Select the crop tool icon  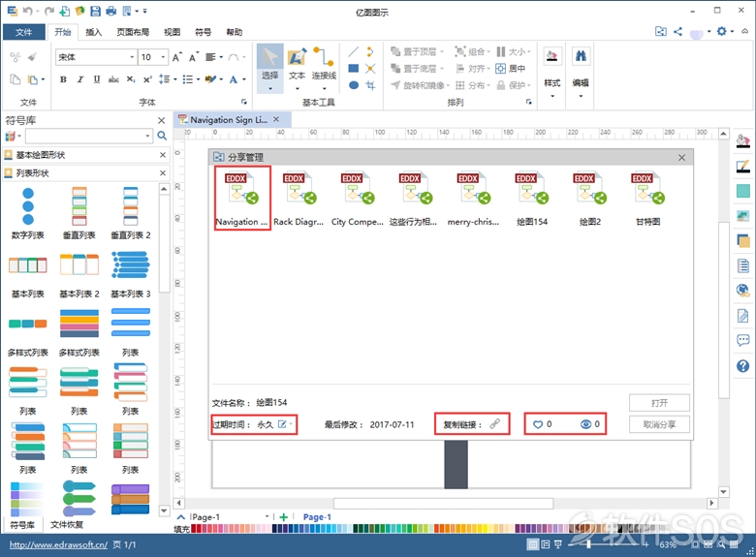click(x=370, y=85)
